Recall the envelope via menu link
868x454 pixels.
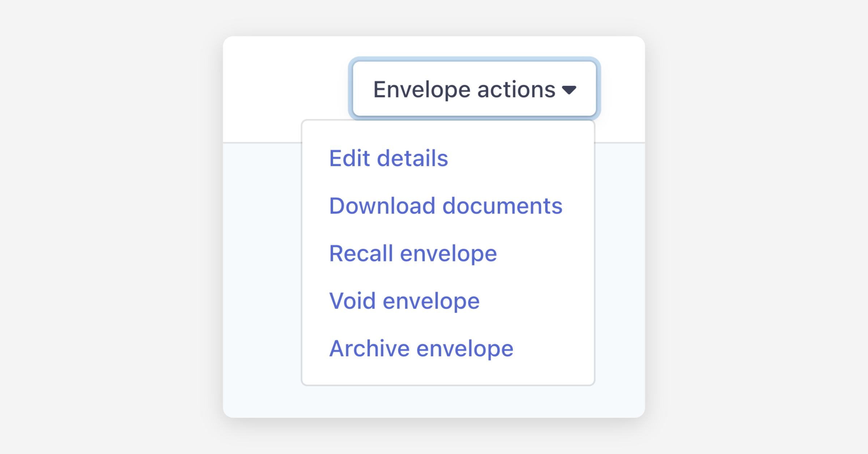tap(413, 253)
